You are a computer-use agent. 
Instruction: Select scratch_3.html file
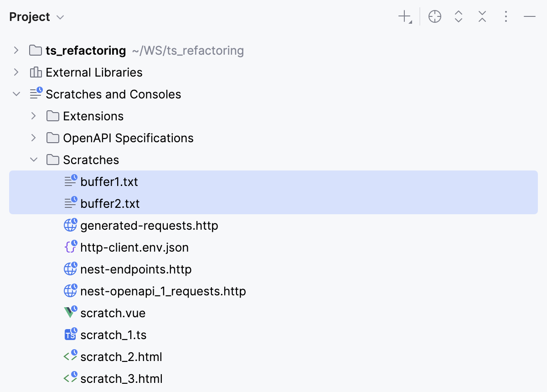point(121,379)
